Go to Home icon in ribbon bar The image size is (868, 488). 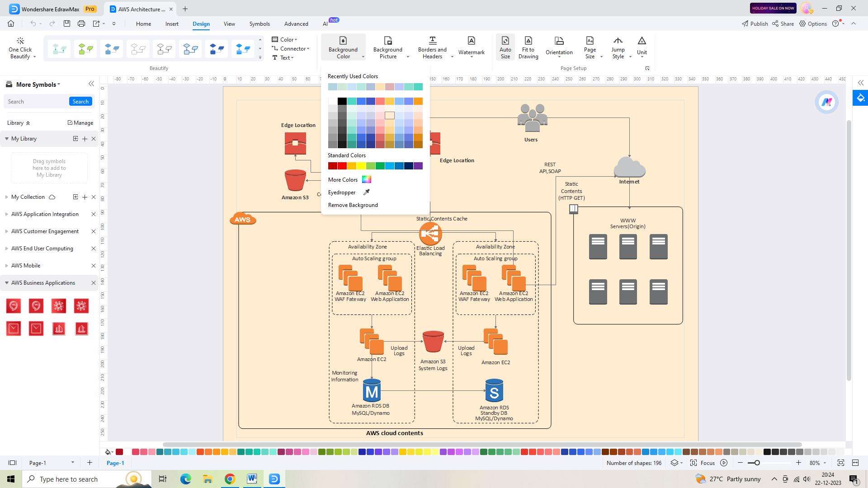(x=11, y=23)
